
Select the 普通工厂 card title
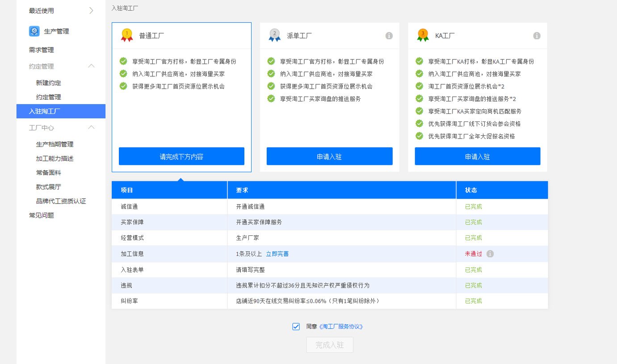coord(151,36)
